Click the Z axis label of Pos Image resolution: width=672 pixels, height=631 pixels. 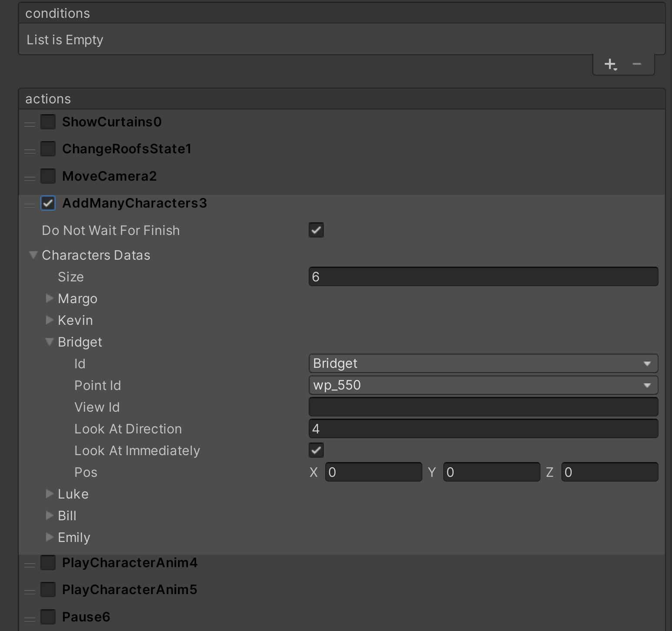click(550, 472)
